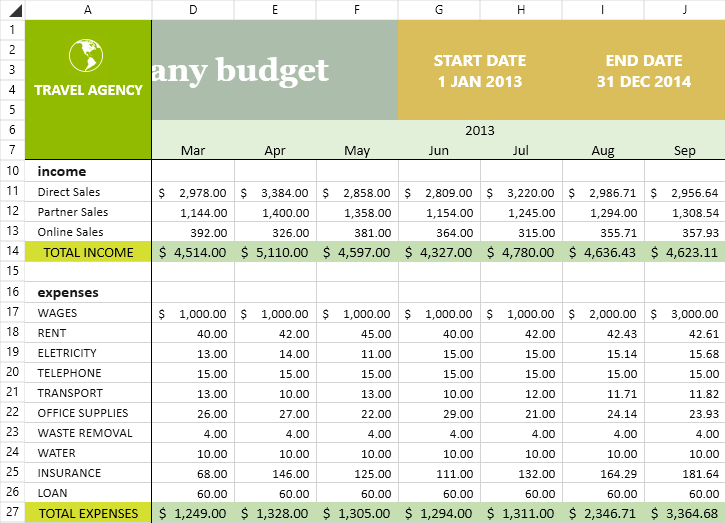The width and height of the screenshot is (725, 523).
Task: Click the TOTAL EXPENSES label cell
Action: pyautogui.click(x=88, y=513)
